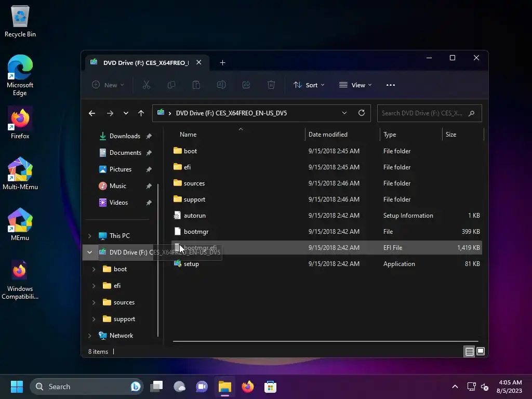Refresh the current folder view

click(362, 113)
